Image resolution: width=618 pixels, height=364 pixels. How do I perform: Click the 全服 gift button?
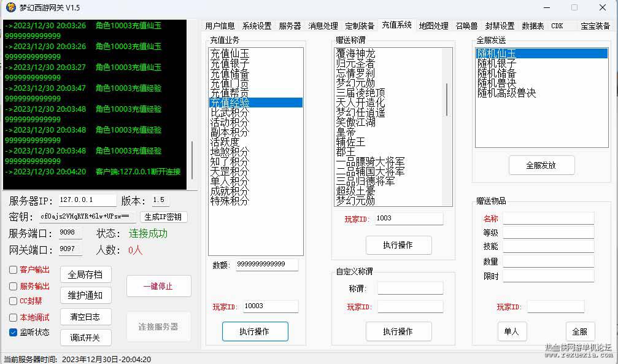[580, 331]
